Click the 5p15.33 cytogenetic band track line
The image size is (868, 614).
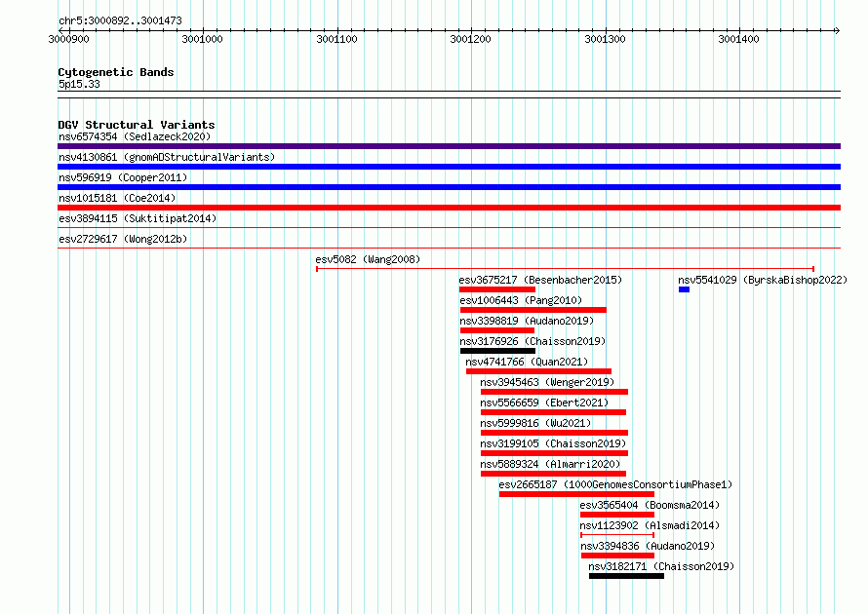(x=449, y=95)
